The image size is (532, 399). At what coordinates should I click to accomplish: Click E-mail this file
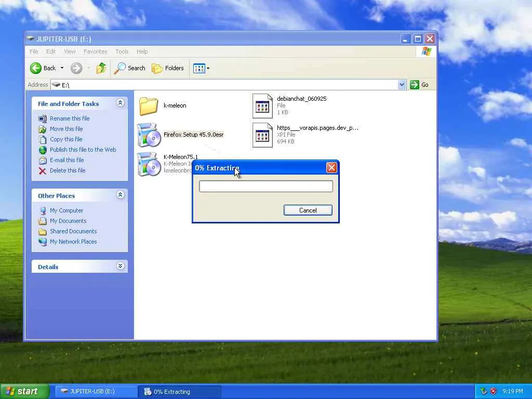(x=67, y=160)
